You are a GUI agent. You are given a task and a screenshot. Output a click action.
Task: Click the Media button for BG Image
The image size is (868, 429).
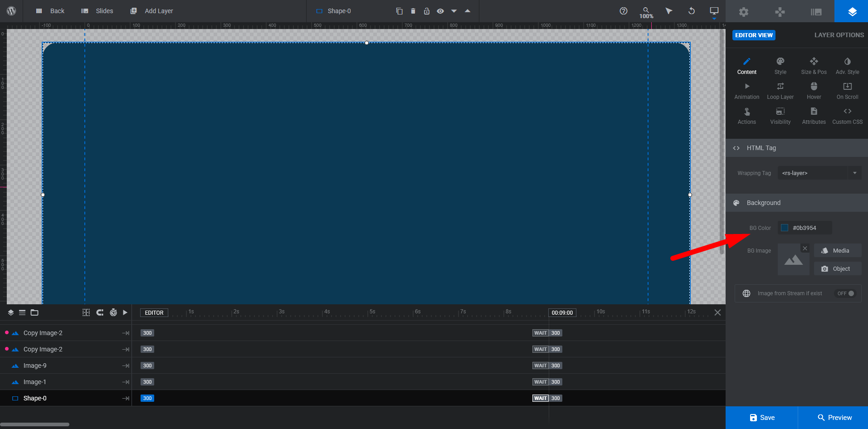(837, 251)
